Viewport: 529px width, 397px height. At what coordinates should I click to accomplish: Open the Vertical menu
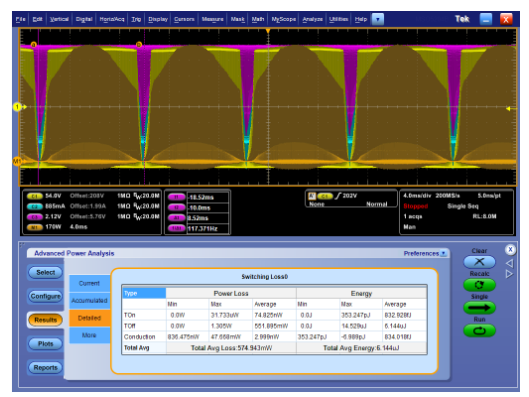[59, 19]
